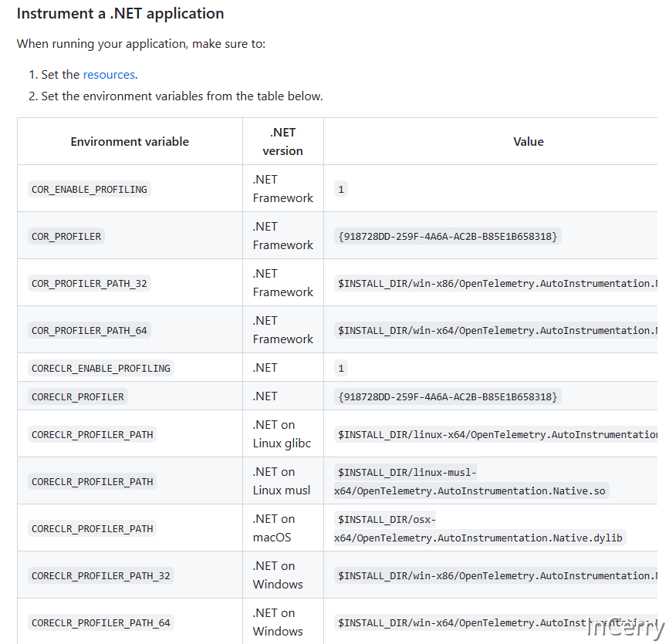Click the "Set the environment variables" list item
This screenshot has width=669, height=644.
(x=181, y=96)
